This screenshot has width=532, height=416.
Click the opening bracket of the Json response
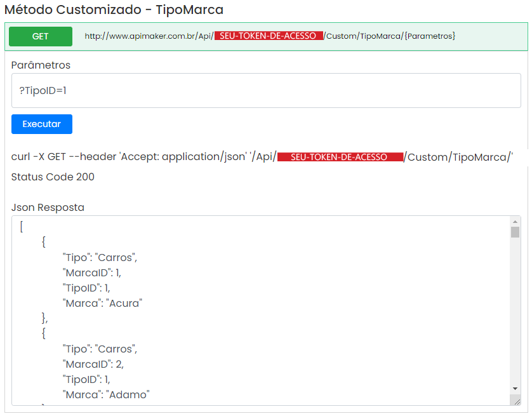pyautogui.click(x=22, y=227)
